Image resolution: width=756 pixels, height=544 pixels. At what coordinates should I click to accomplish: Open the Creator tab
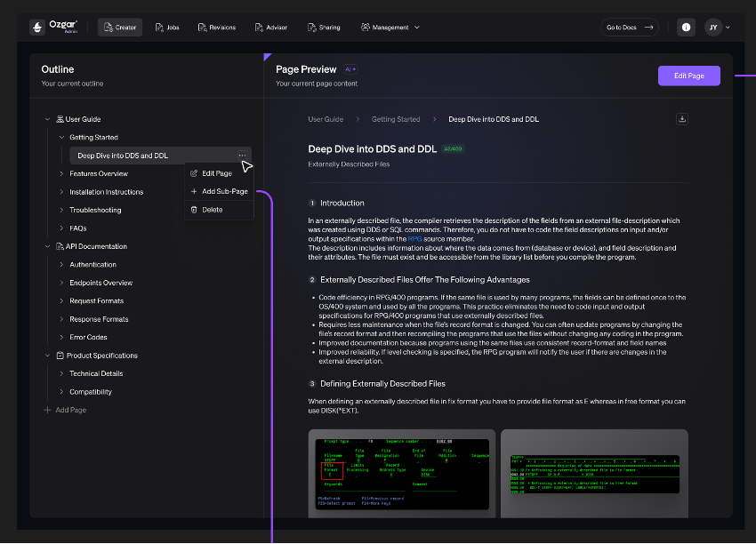point(120,28)
